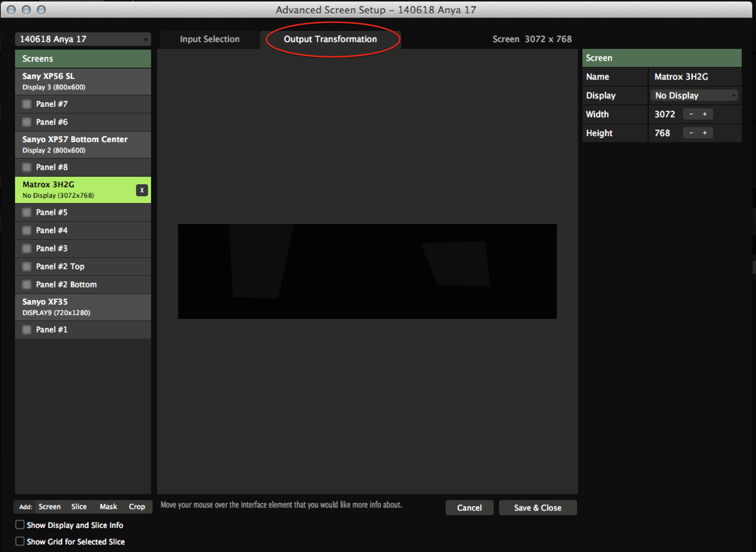The image size is (756, 552).
Task: Click the Cancel button
Action: point(469,508)
